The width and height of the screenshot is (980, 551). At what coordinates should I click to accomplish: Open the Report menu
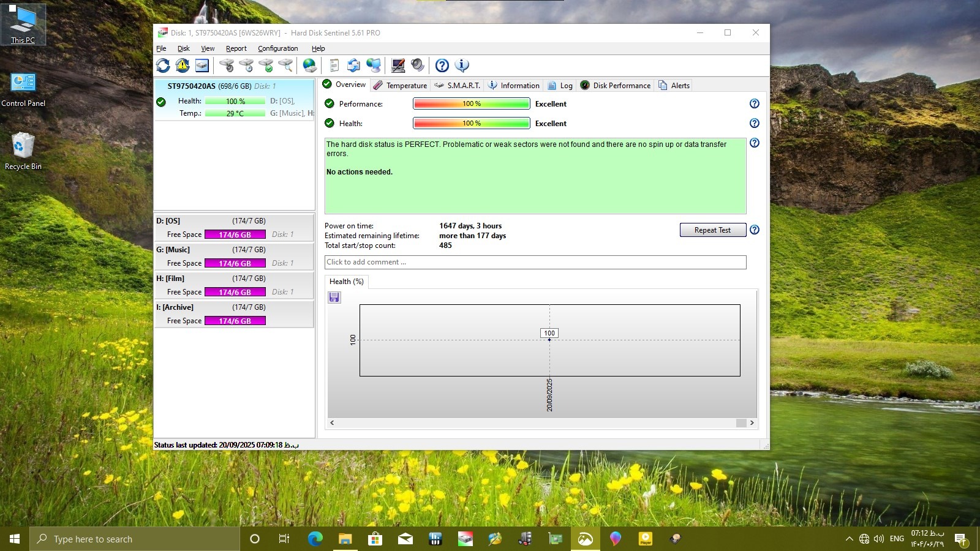click(236, 48)
